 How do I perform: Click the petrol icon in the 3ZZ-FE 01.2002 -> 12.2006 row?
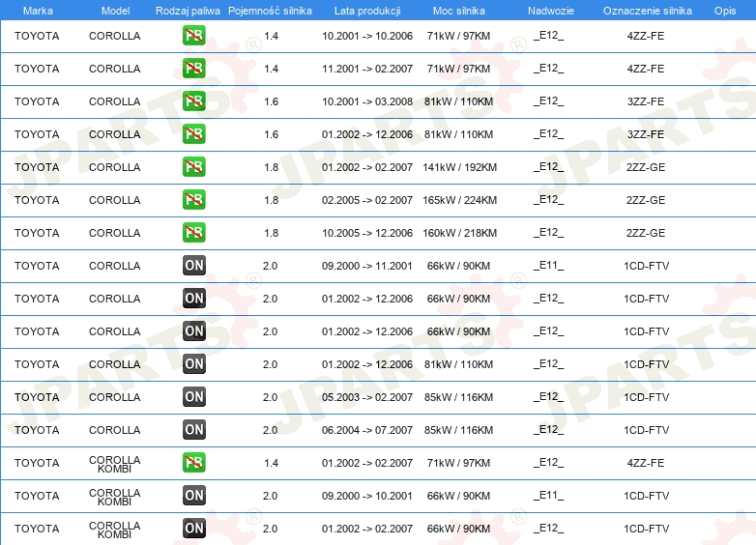pyautogui.click(x=194, y=134)
